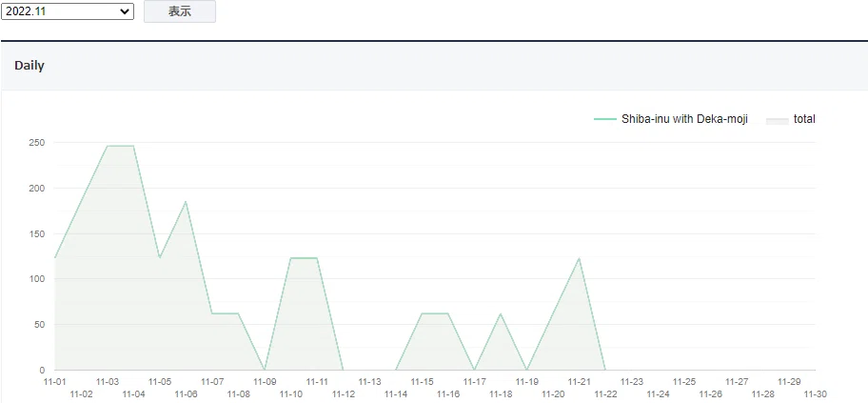The image size is (868, 403).
Task: Click the 11-22 x-axis label
Action: tap(605, 394)
